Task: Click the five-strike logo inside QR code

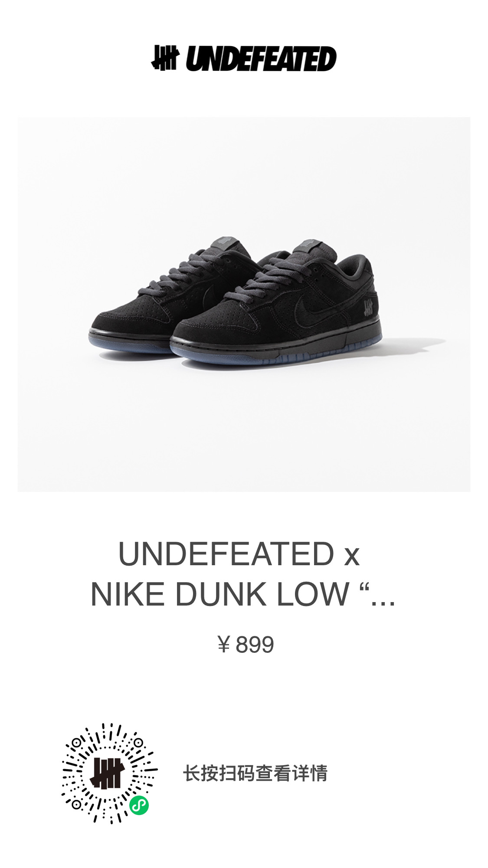Action: pyautogui.click(x=109, y=773)
